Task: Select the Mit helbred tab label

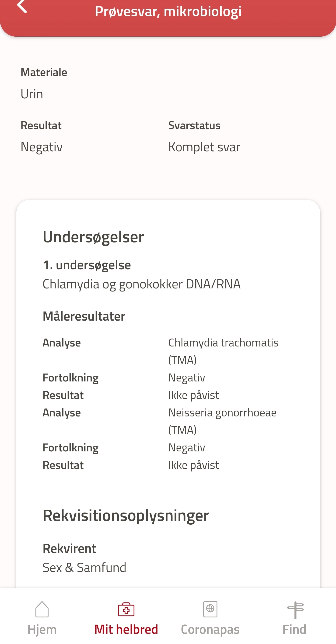Action: [x=126, y=629]
